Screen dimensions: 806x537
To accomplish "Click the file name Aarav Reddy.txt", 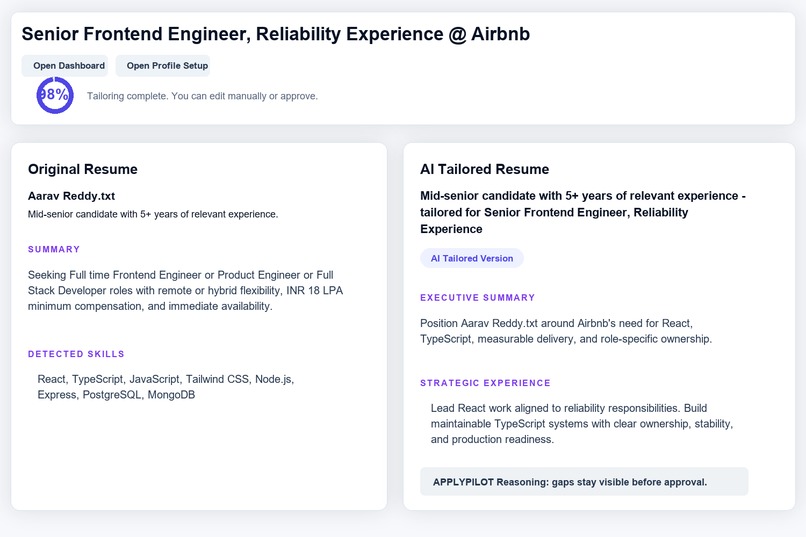I will tap(71, 196).
